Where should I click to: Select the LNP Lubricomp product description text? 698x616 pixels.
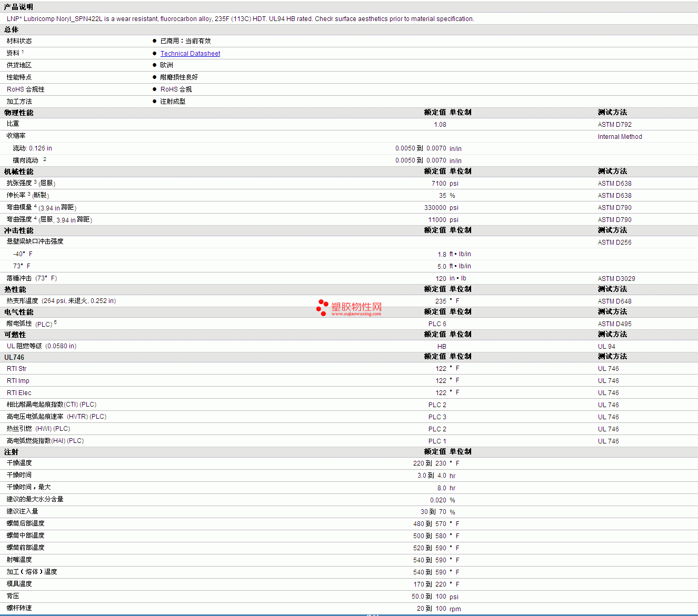240,19
